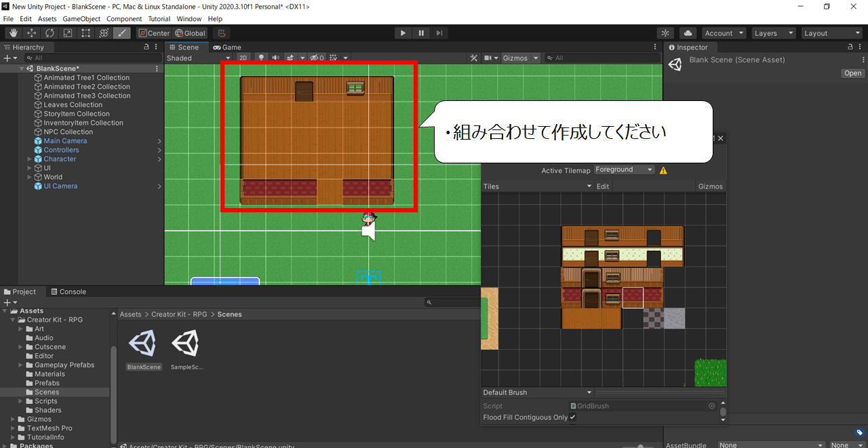Open the Account dropdown
Screen dimensions: 868x448
point(724,33)
